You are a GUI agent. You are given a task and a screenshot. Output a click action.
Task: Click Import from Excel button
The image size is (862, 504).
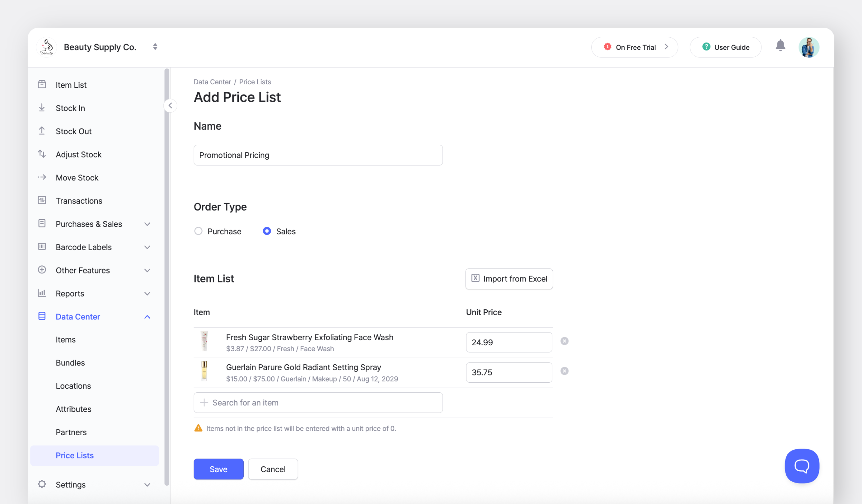tap(509, 279)
